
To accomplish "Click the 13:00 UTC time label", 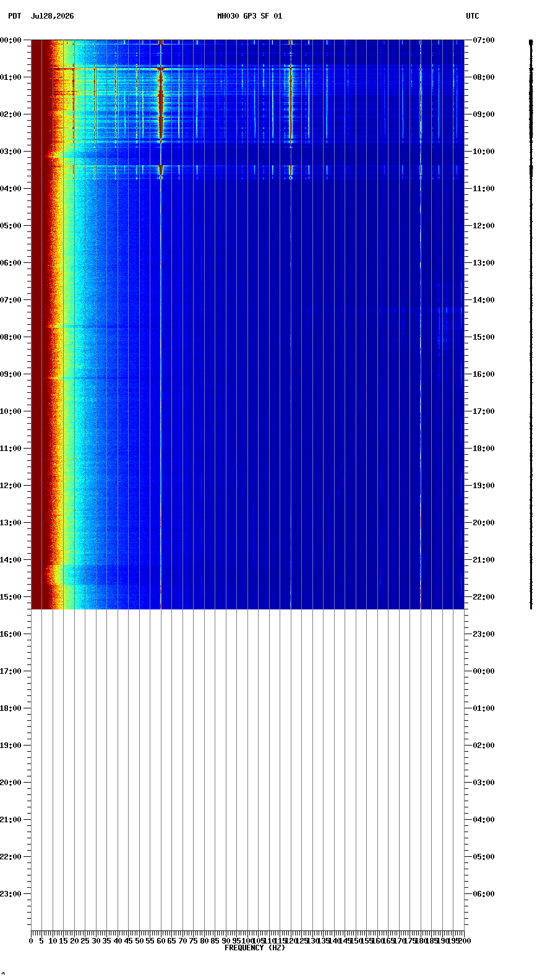I will tap(484, 263).
